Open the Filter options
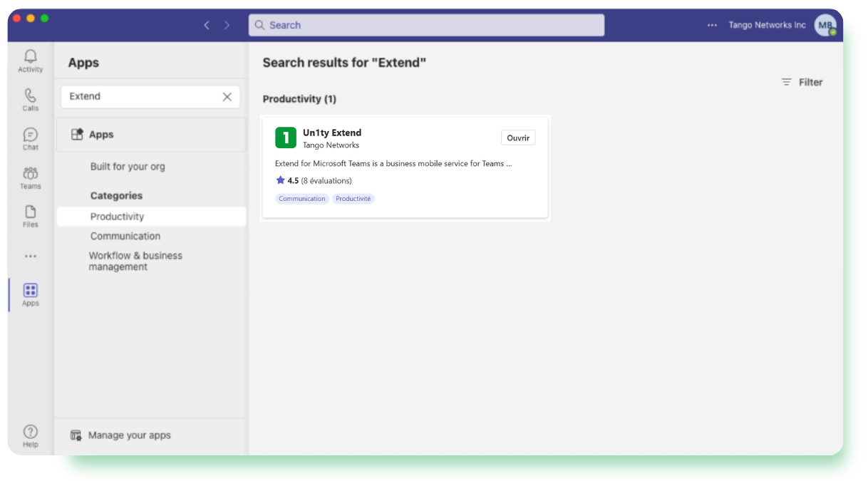The height and width of the screenshot is (481, 868). (x=802, y=83)
